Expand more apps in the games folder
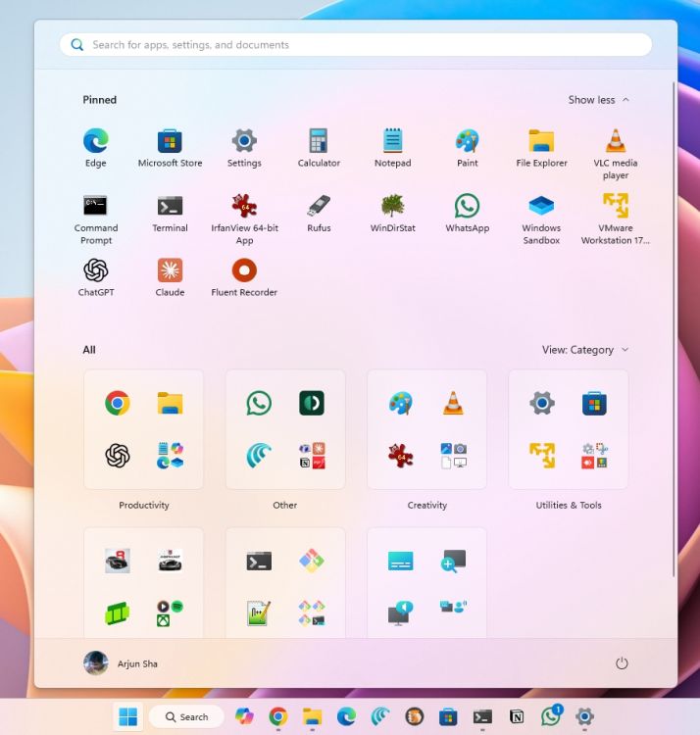Viewport: 700px width, 735px height. click(x=170, y=613)
